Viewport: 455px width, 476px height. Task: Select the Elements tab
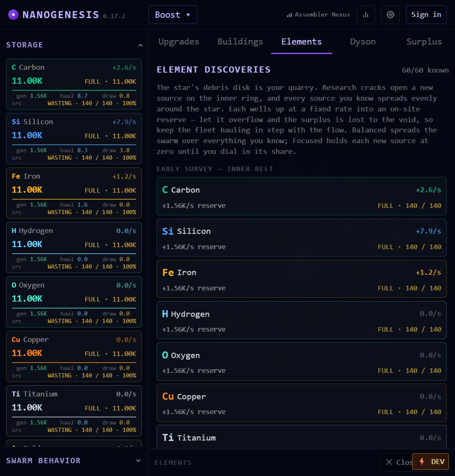(302, 42)
